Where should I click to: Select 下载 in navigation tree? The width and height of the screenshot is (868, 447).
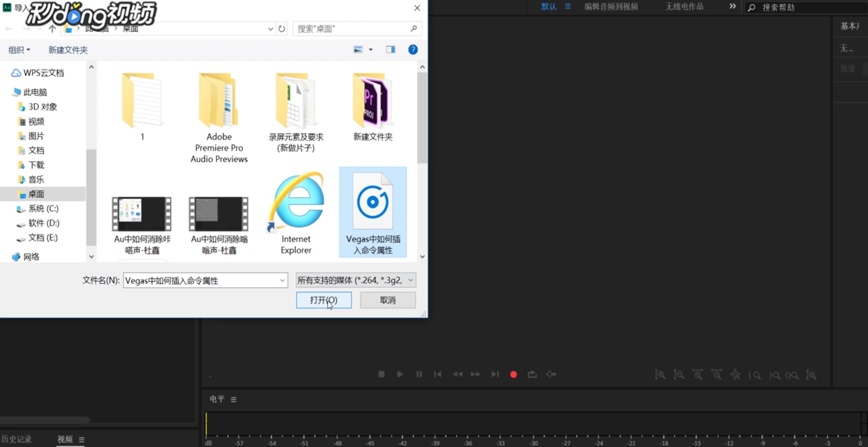(x=31, y=165)
